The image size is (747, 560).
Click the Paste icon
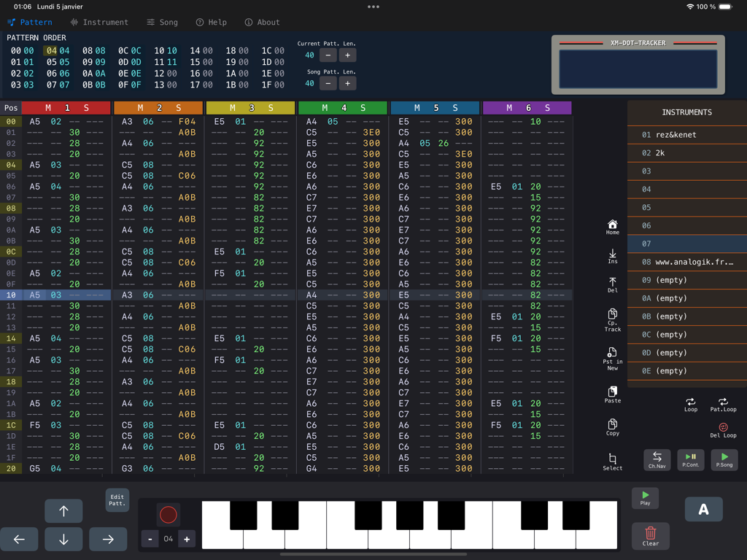pos(612,394)
